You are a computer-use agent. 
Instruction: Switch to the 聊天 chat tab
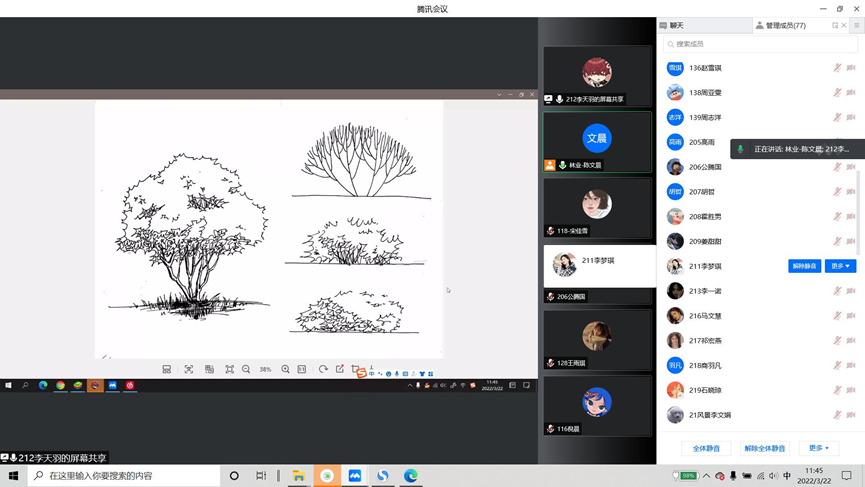[x=677, y=25]
